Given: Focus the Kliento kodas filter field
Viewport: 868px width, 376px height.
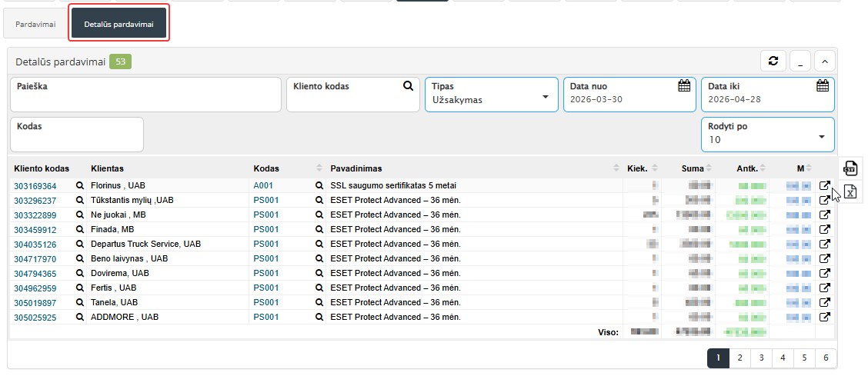Looking at the screenshot, I should [353, 95].
